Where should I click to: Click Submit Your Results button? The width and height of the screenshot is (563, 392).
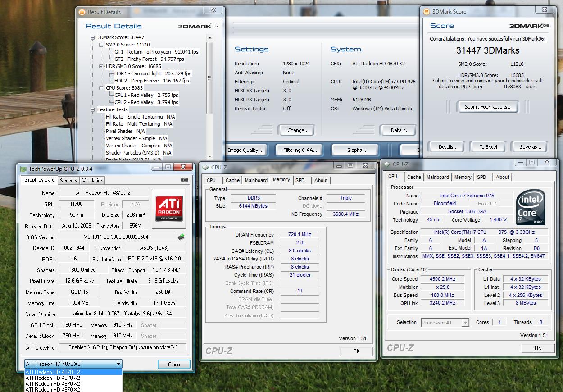488,107
